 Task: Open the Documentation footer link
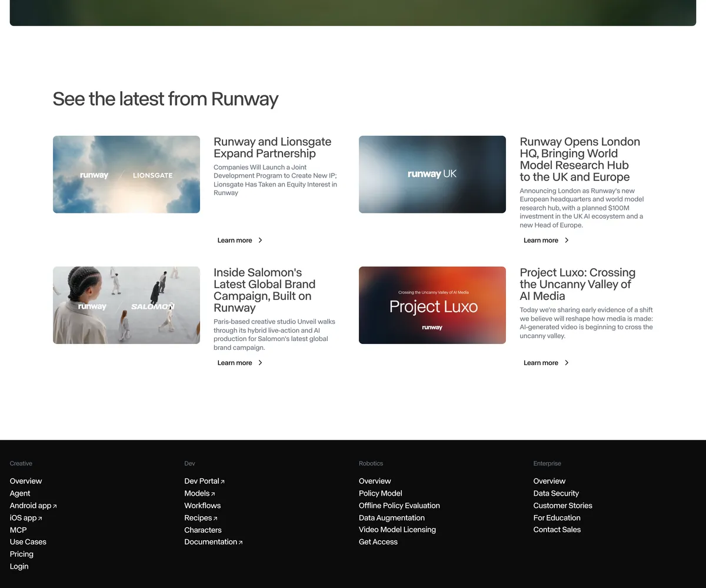[x=214, y=542]
